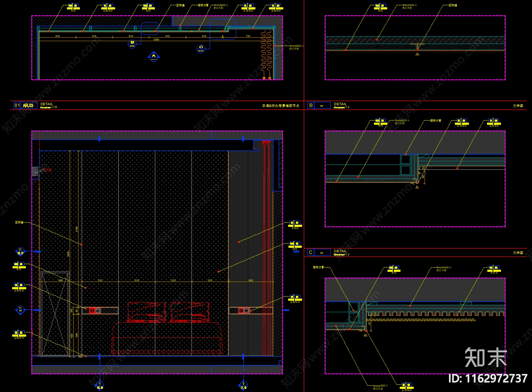532x392 pixels.
Task: Click the 硬包 material tag right of elevation
Action: coord(295,246)
